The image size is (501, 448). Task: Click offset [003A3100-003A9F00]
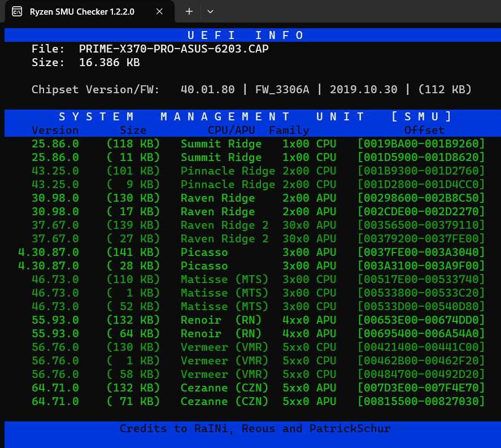[x=421, y=266]
